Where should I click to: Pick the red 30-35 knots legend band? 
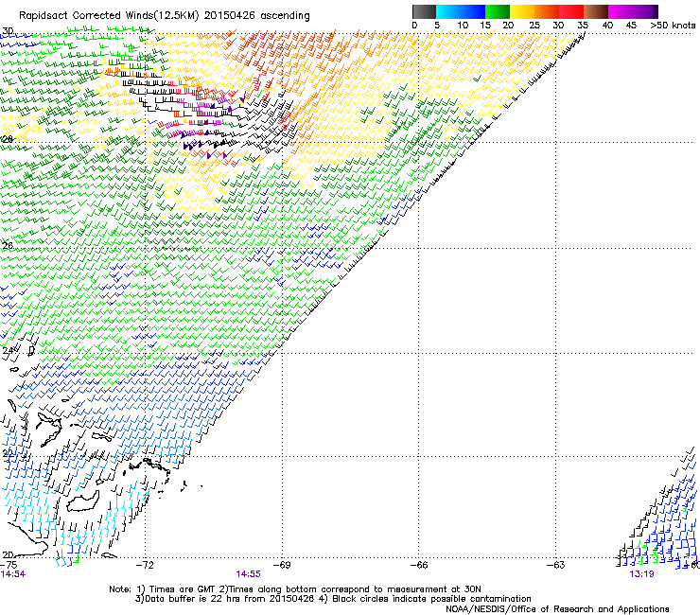(x=571, y=11)
